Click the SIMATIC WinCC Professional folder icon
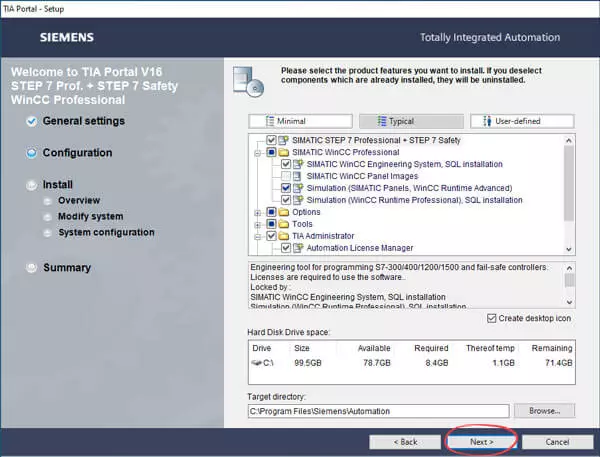Image resolution: width=600 pixels, height=457 pixels. (x=284, y=152)
